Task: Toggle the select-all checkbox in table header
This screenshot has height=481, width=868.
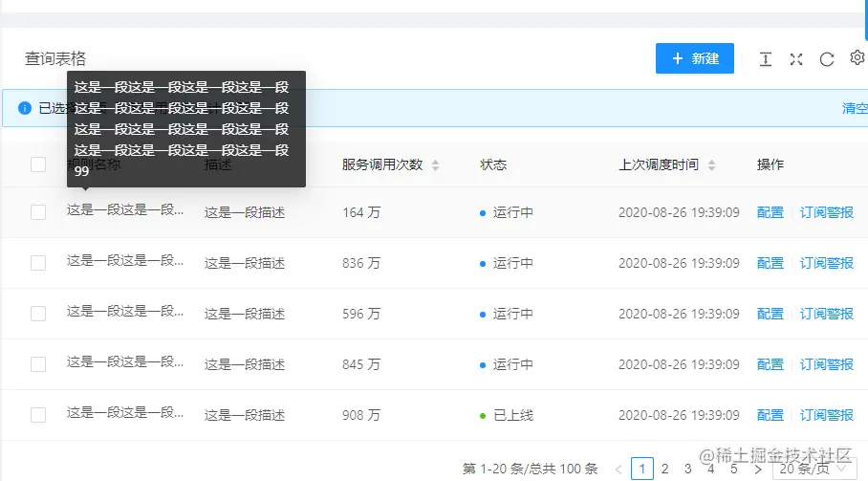Action: coord(38,164)
